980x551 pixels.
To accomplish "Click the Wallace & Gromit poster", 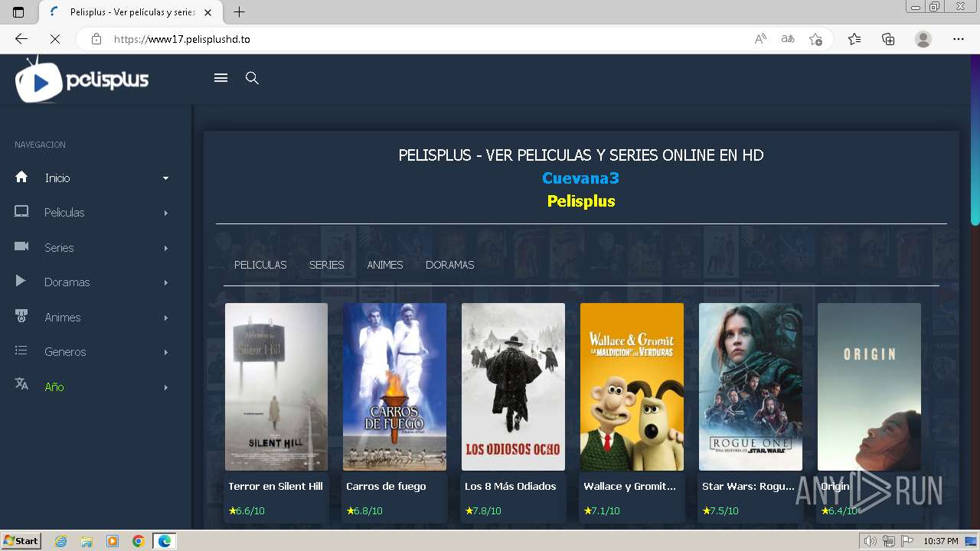I will pyautogui.click(x=632, y=386).
